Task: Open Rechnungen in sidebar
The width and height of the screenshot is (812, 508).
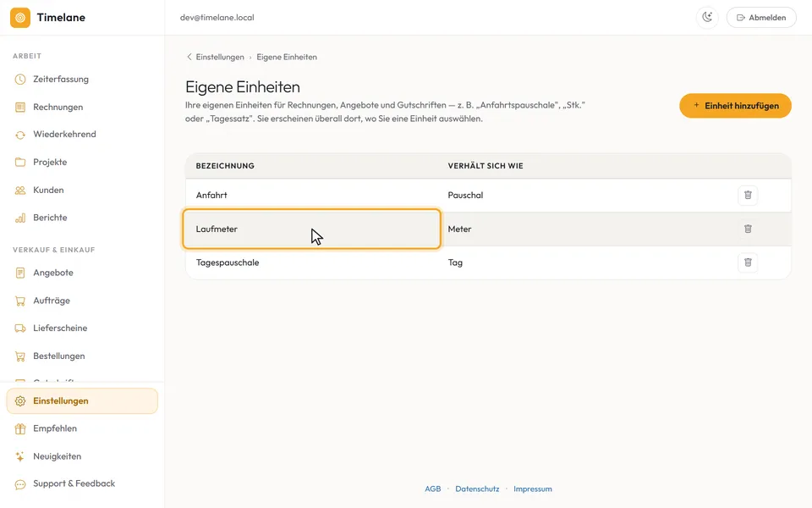Action: tap(82, 108)
